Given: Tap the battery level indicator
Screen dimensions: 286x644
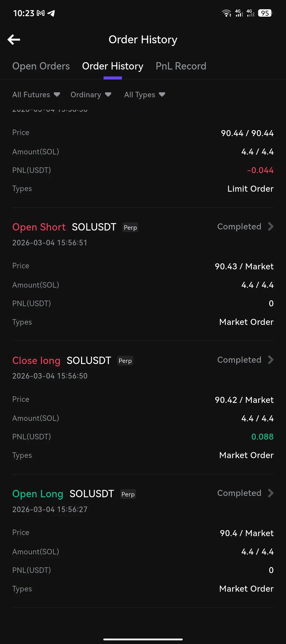Looking at the screenshot, I should (x=265, y=13).
